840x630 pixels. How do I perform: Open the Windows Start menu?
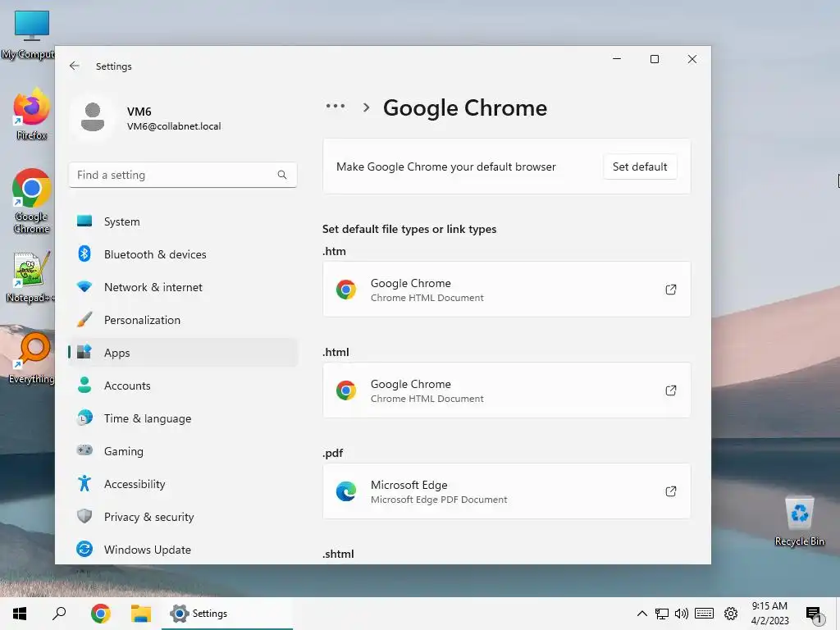click(20, 614)
